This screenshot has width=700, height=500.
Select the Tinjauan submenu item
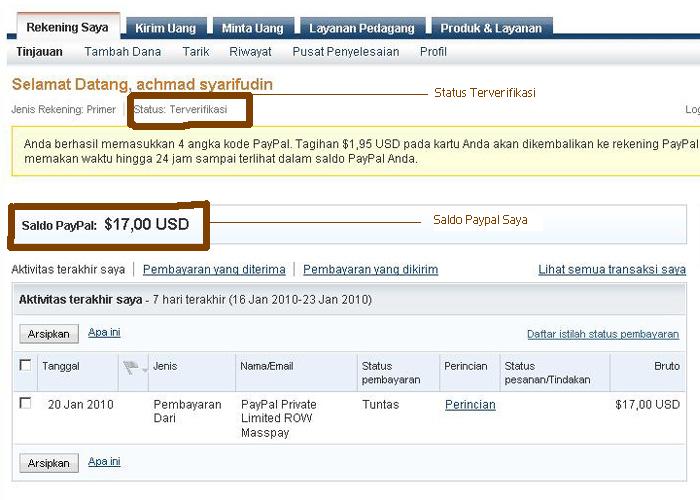coord(40,52)
